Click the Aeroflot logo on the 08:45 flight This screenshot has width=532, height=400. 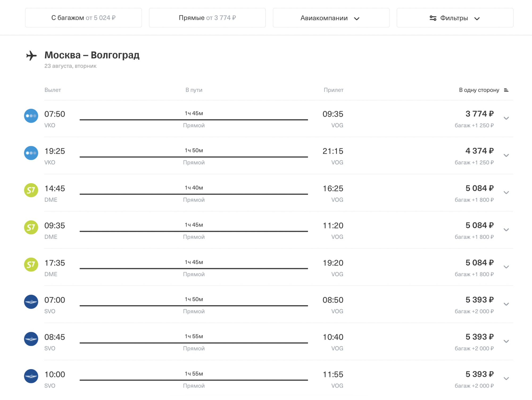(31, 339)
